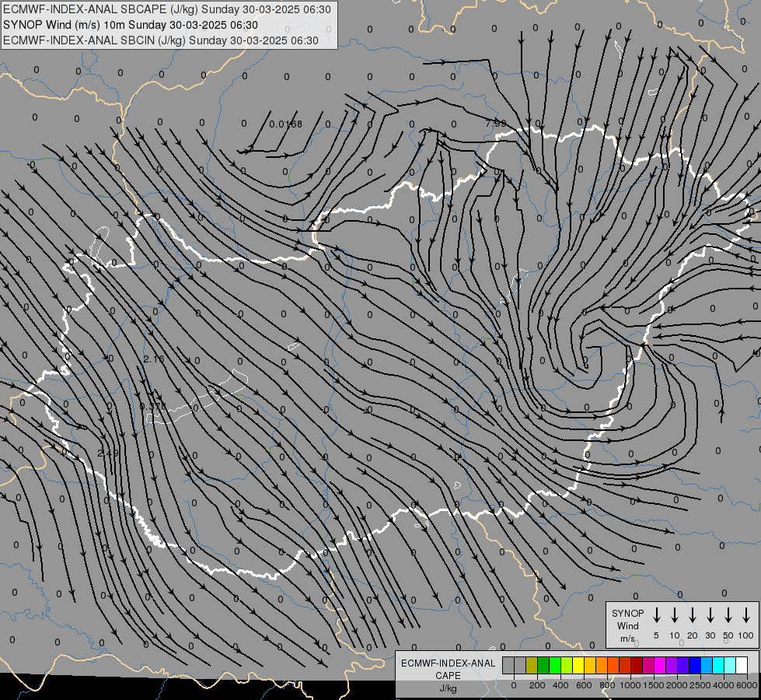
Task: Click the 7.99 value on the map
Action: [495, 124]
